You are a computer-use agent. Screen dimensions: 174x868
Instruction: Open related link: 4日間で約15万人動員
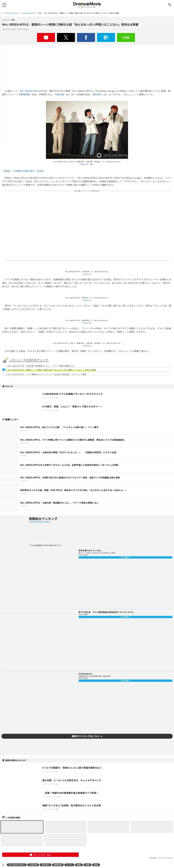(x=70, y=477)
